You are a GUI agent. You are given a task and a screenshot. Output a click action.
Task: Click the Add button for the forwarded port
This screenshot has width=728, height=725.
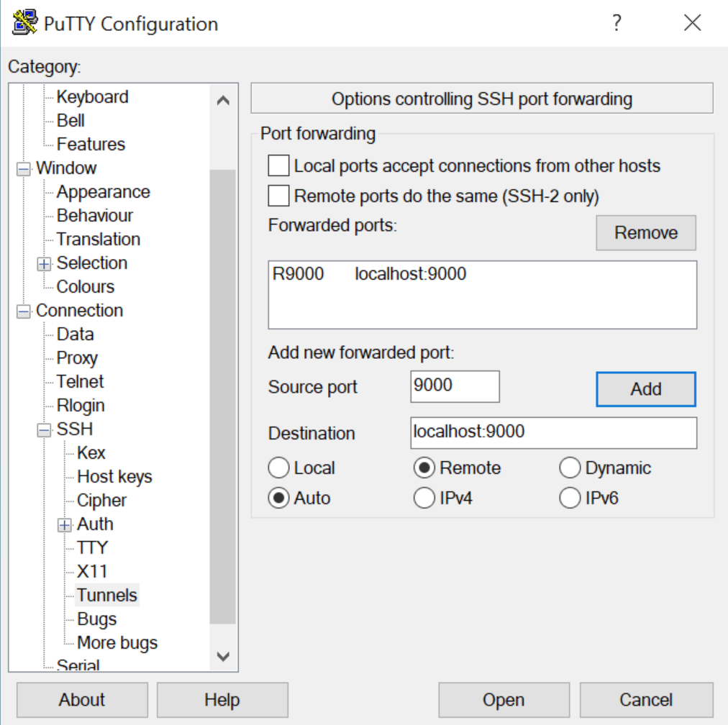pos(645,388)
